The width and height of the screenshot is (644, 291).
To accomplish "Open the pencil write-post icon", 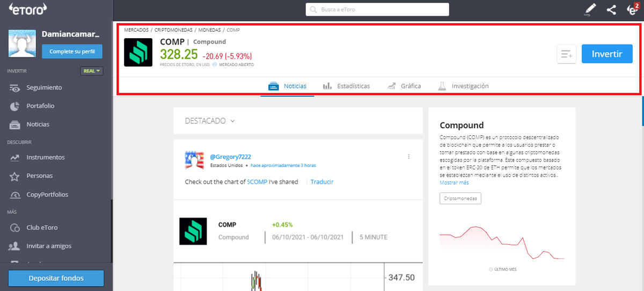I will [590, 9].
